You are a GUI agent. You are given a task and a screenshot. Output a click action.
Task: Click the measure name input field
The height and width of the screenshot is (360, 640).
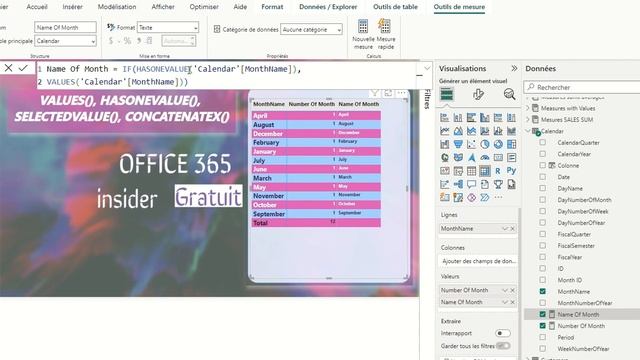(65, 27)
